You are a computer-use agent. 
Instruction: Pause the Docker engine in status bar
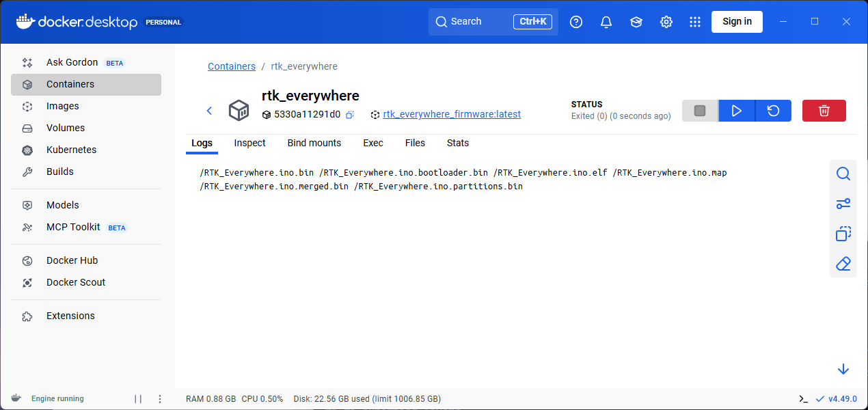138,399
